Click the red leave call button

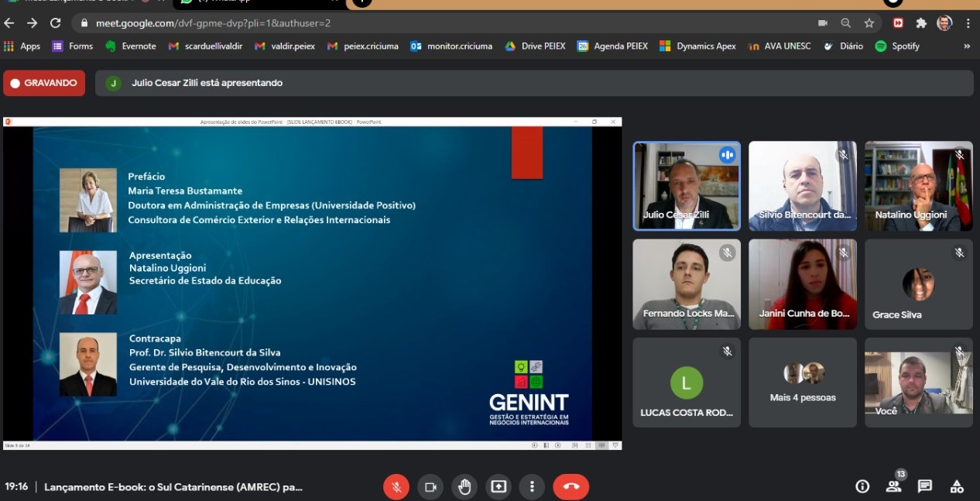coord(571,487)
